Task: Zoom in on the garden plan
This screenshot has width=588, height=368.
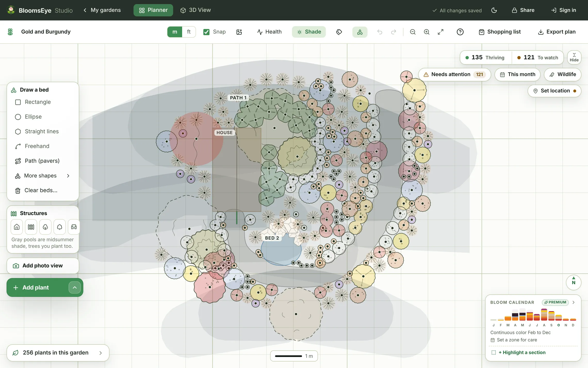Action: [427, 32]
